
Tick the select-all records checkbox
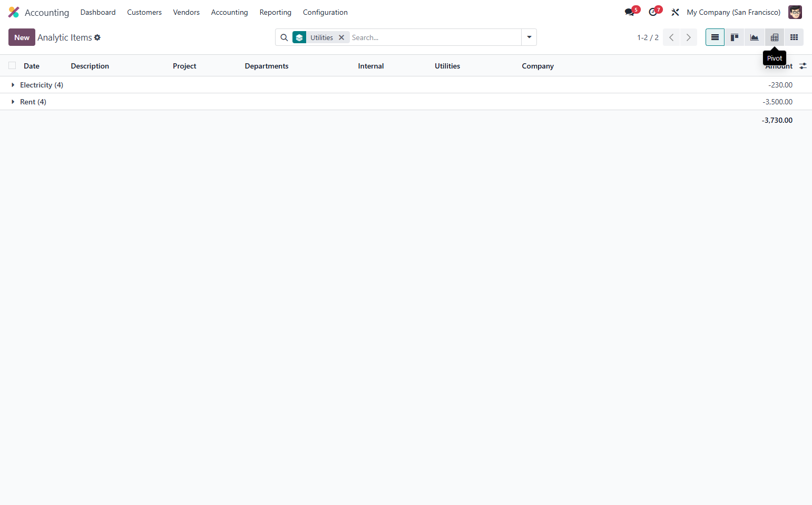(12, 65)
